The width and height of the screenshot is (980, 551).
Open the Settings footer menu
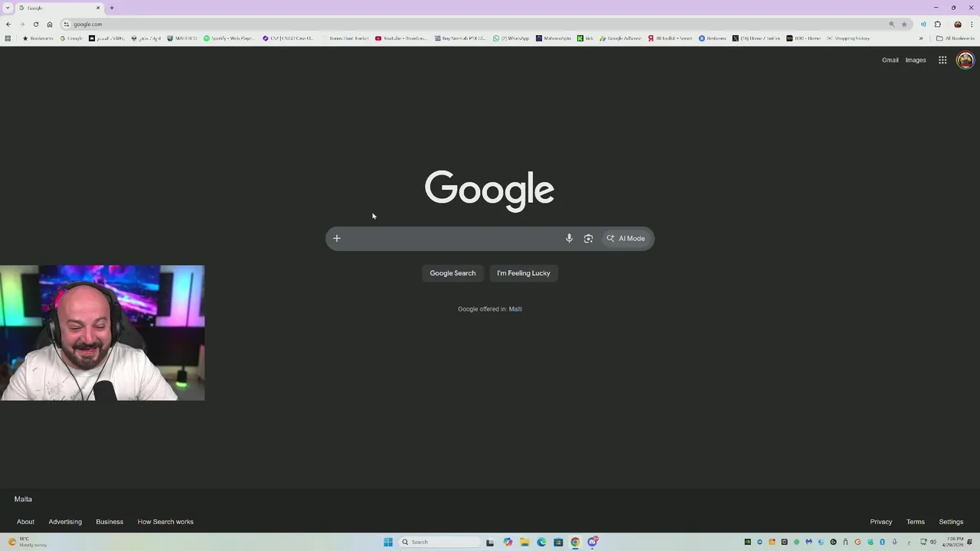[951, 522]
